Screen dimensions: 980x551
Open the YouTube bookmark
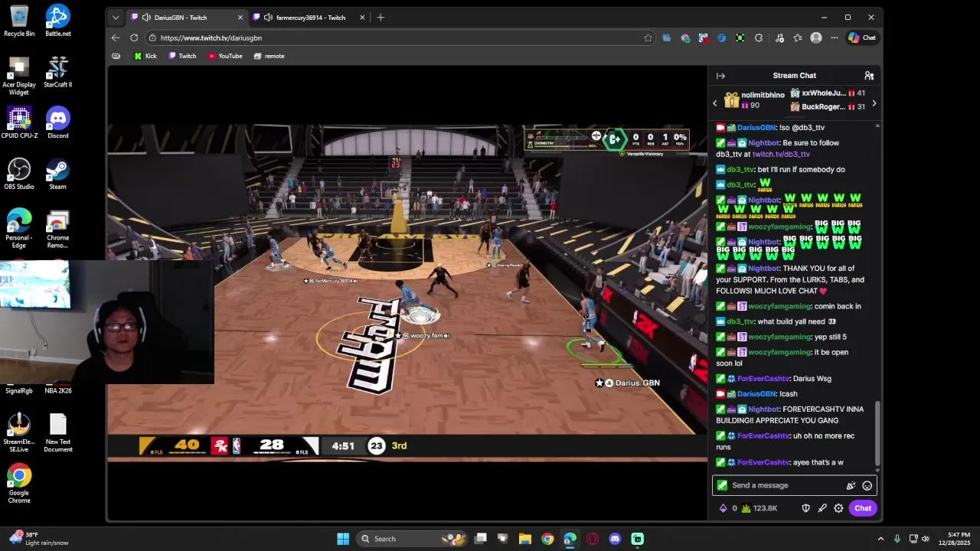(x=225, y=56)
